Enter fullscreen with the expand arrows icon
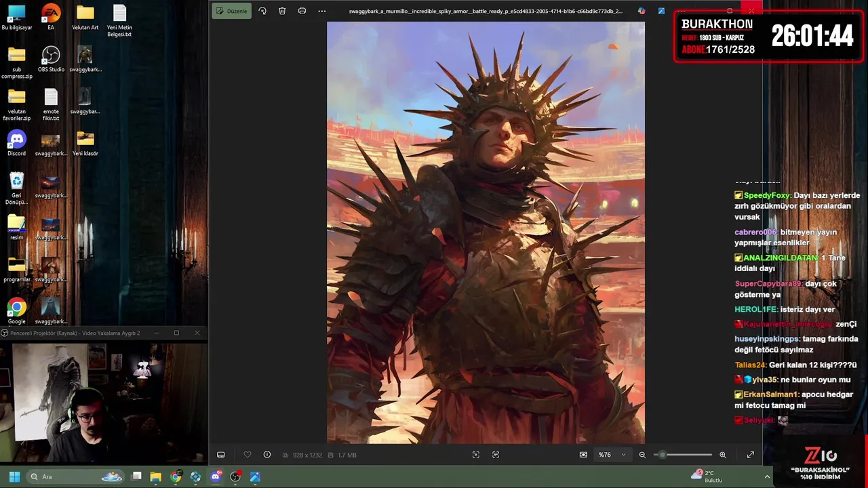The height and width of the screenshot is (488, 868). click(750, 455)
